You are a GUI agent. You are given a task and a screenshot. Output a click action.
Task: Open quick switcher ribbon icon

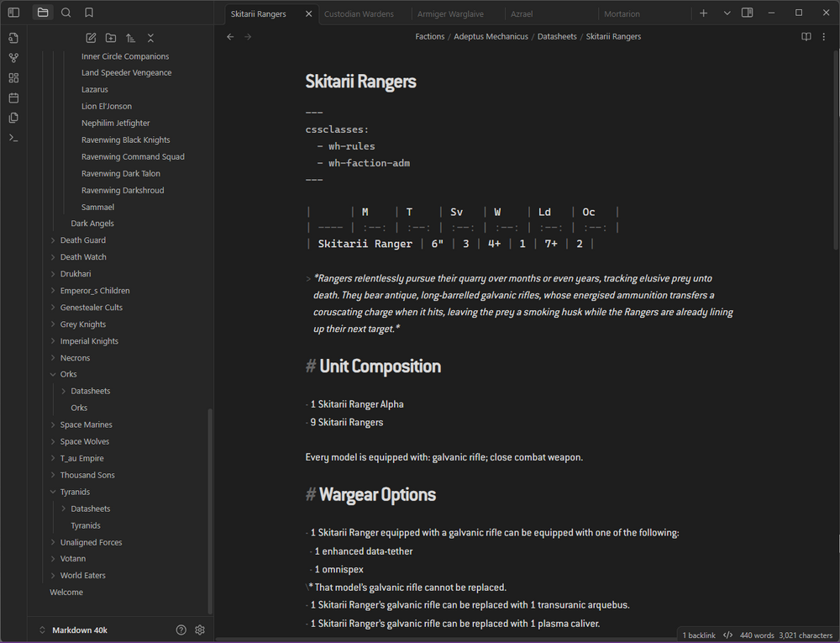tap(14, 38)
